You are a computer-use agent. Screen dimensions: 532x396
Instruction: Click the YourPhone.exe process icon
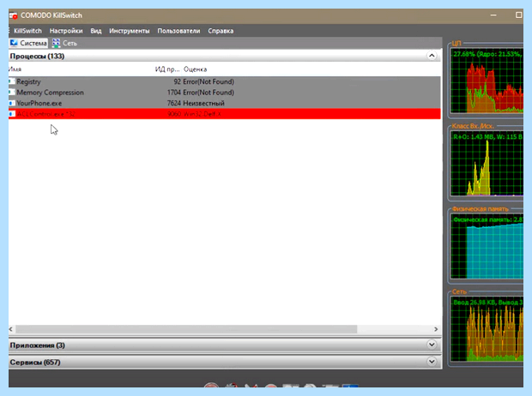point(12,103)
